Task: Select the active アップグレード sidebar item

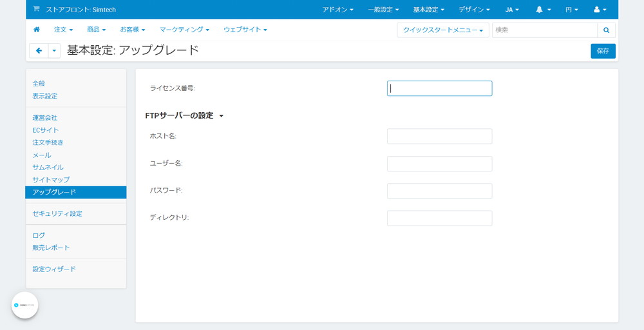Action: point(76,192)
